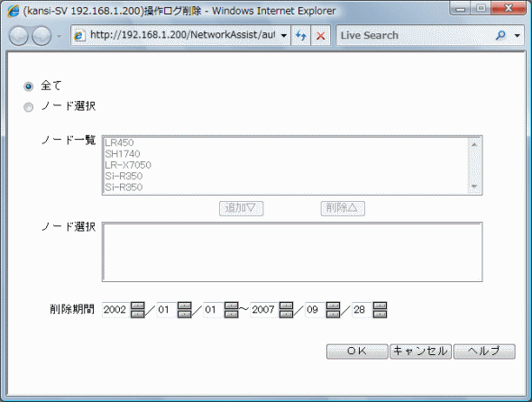Expand the address bar history dropdown
This screenshot has height=402, width=532.
[x=284, y=35]
